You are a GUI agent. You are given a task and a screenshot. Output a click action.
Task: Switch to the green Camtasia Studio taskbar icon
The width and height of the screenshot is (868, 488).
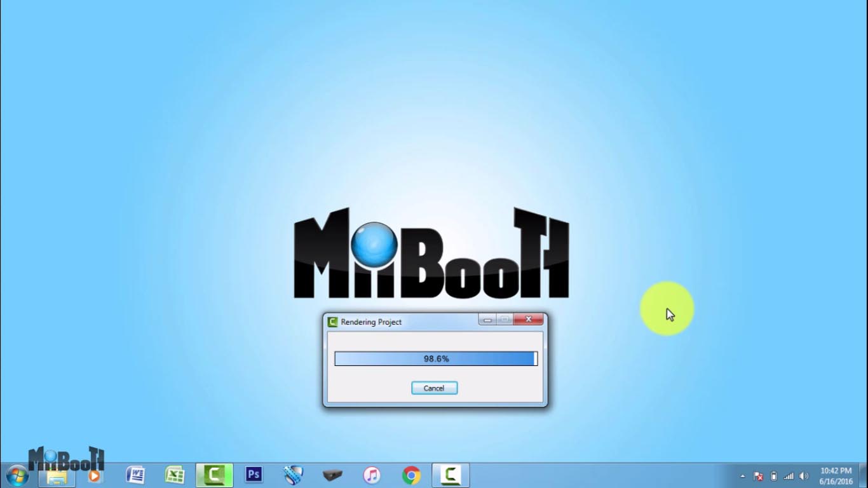click(214, 475)
